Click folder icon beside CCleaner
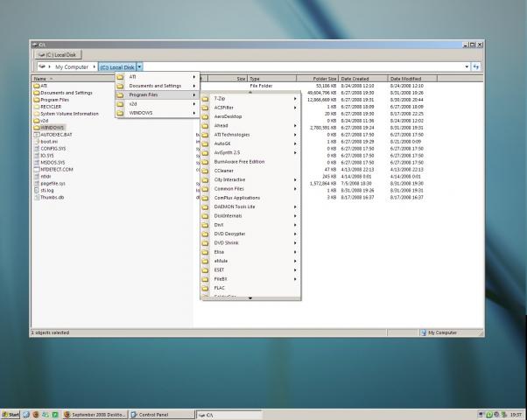The height and width of the screenshot is (420, 527). point(205,171)
